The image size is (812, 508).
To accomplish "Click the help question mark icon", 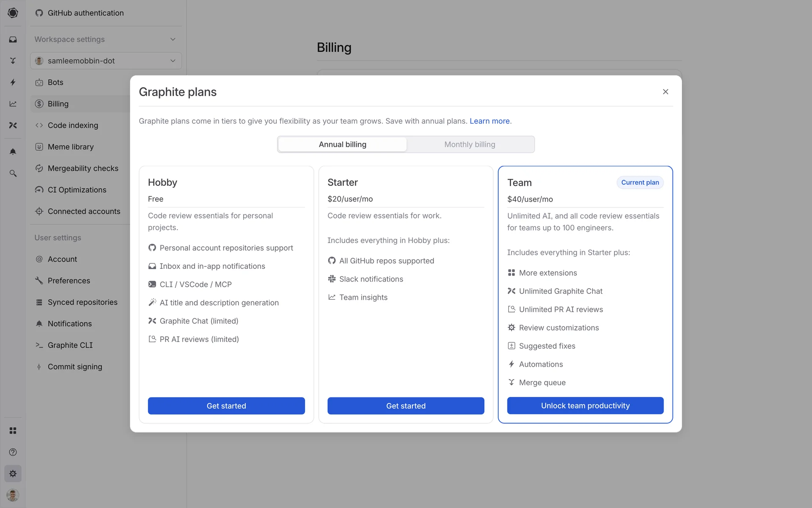I will tap(13, 452).
